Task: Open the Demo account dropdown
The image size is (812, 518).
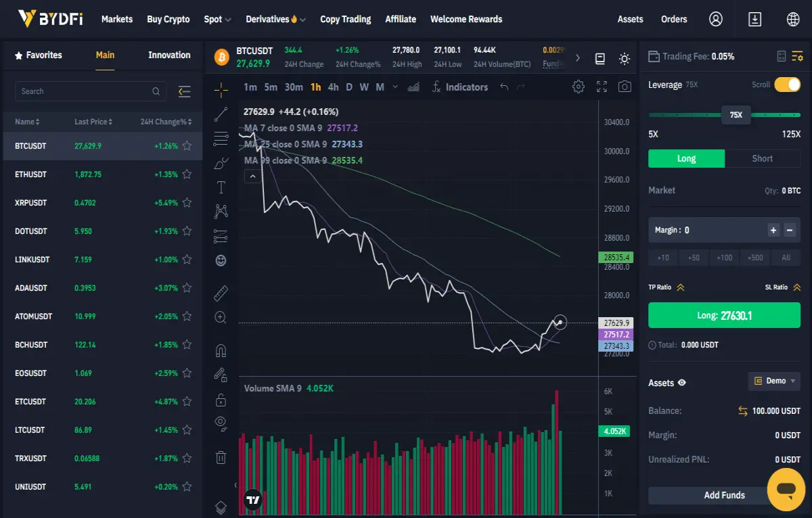Action: (774, 381)
